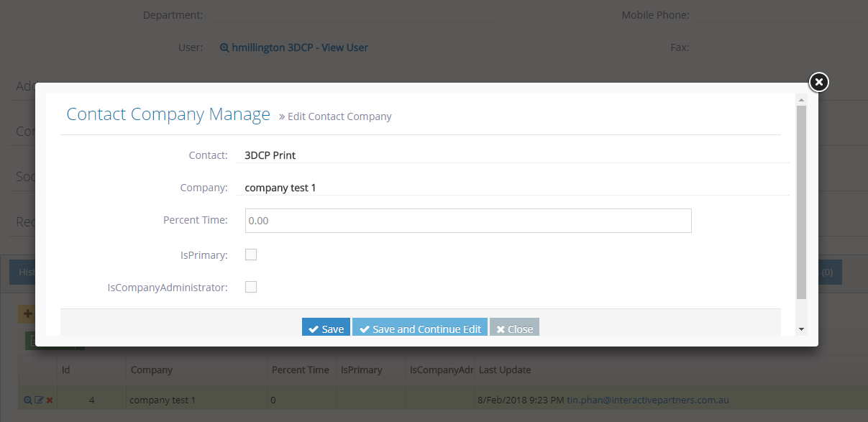This screenshot has width=868, height=422.
Task: Sort the grid by Id column header
Action: point(65,370)
